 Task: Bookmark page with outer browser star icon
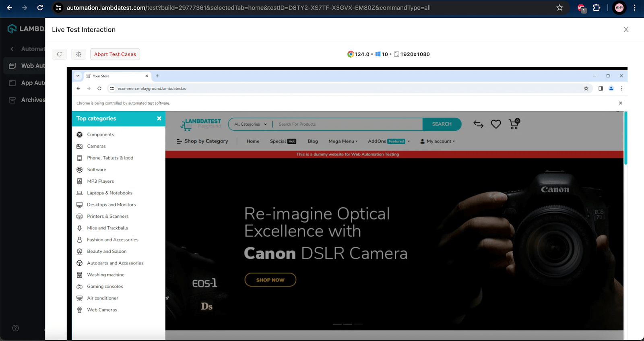[559, 8]
